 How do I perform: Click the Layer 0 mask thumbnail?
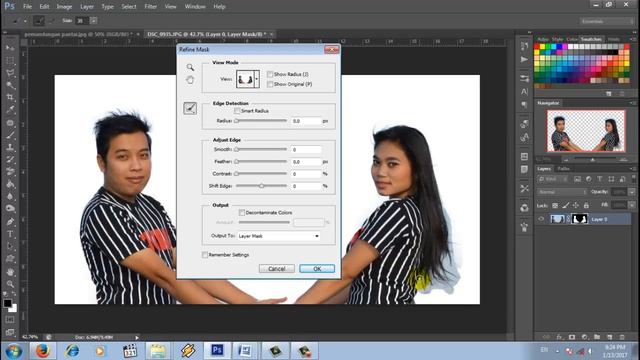[579, 219]
